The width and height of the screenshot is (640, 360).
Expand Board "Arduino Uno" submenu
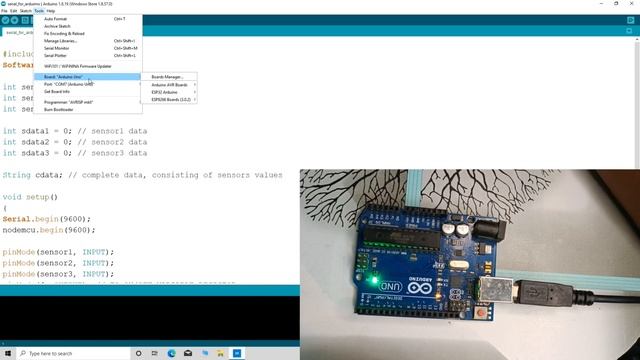pos(88,77)
